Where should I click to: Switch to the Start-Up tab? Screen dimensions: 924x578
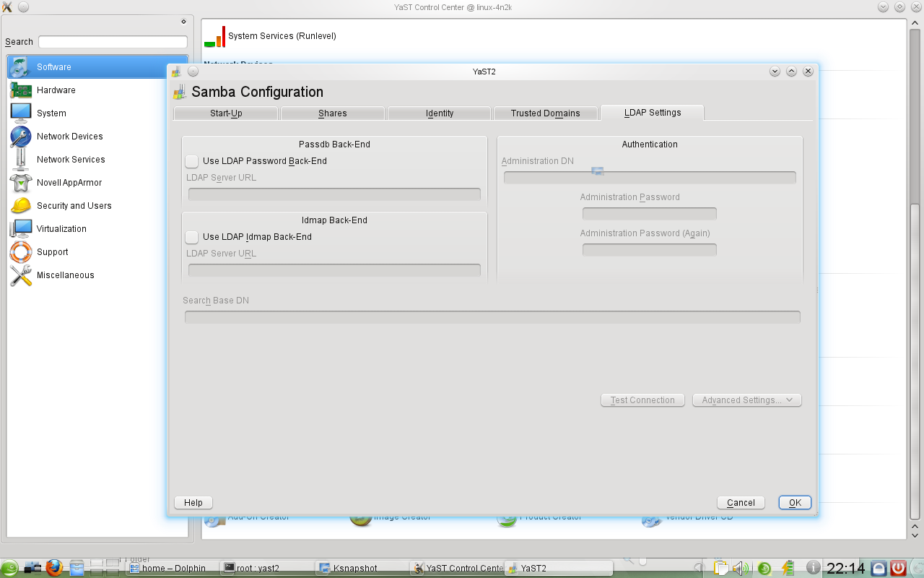[x=226, y=113]
